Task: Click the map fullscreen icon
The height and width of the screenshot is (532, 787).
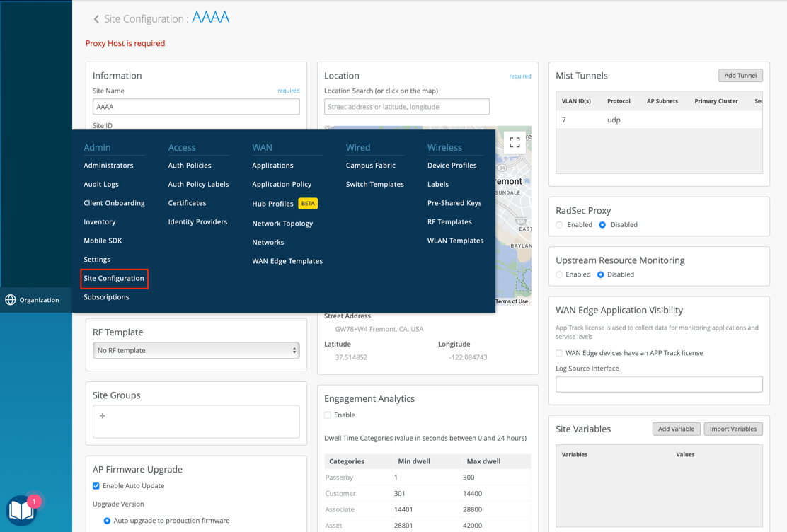Action: [x=515, y=143]
